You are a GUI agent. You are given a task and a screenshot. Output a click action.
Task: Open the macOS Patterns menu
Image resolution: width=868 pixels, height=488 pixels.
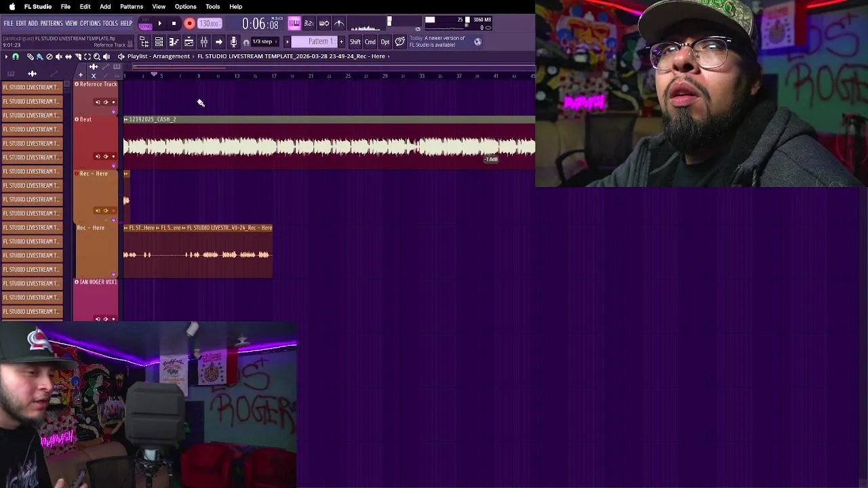pos(132,7)
